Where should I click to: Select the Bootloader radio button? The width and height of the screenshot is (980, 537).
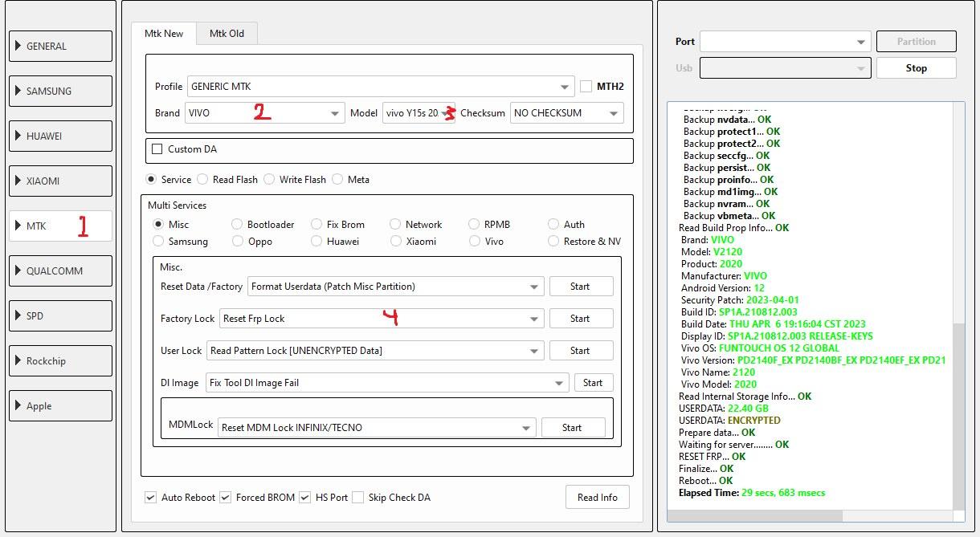tap(237, 224)
